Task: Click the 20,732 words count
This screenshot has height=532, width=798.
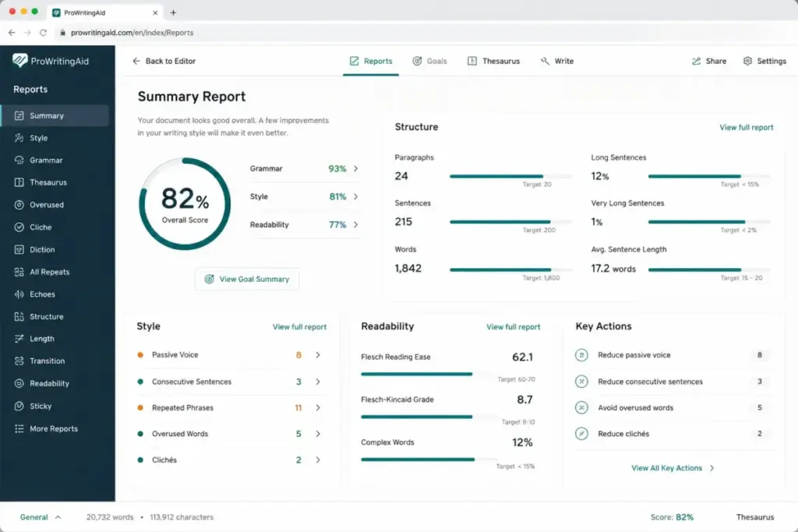Action: coord(110,516)
